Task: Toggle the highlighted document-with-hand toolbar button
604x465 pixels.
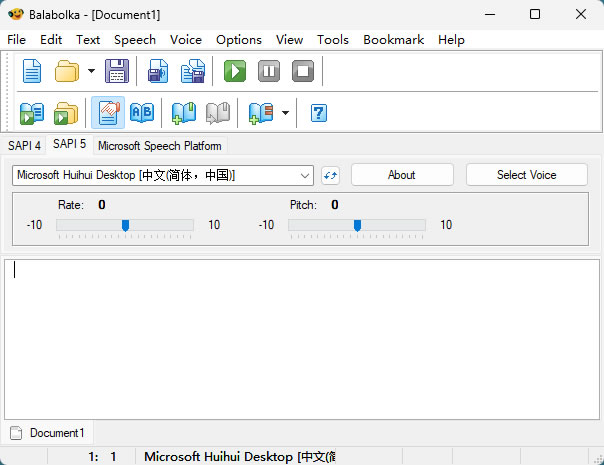Action: pyautogui.click(x=108, y=113)
